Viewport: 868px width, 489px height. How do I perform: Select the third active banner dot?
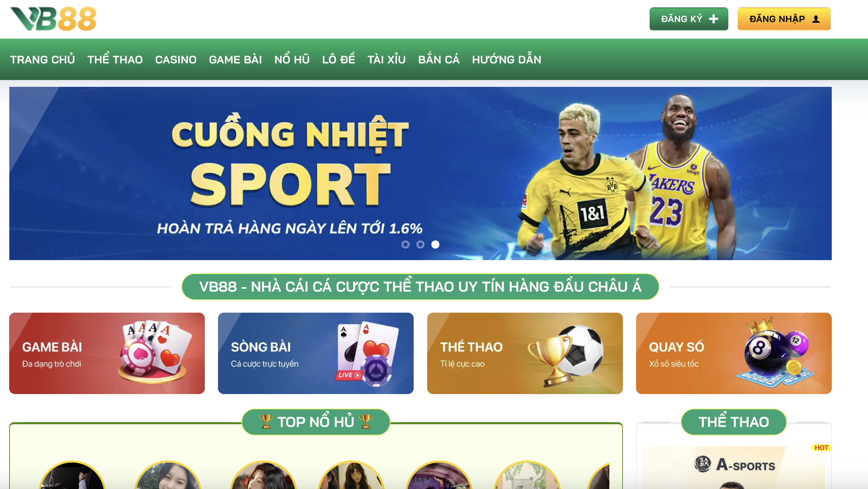click(435, 244)
